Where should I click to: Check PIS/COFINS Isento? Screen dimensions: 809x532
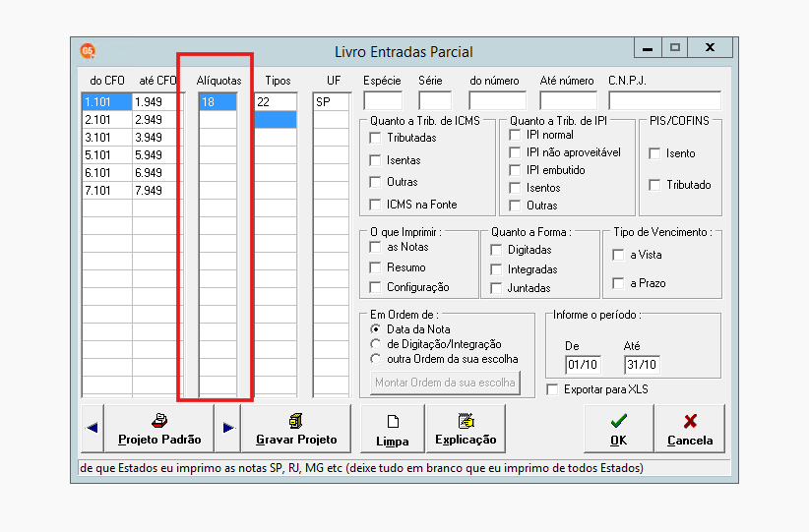click(654, 153)
